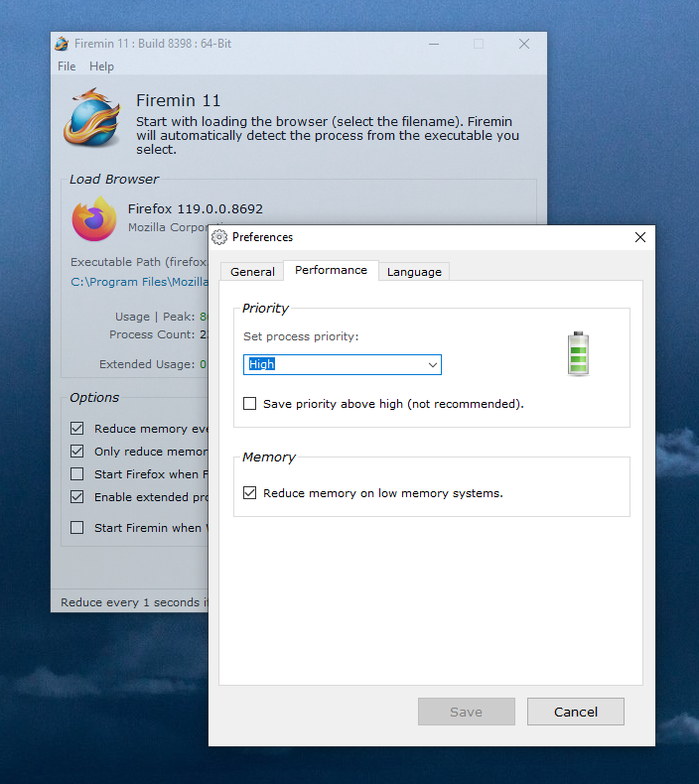
Task: Open the Set process priority dropdown
Action: click(x=343, y=364)
